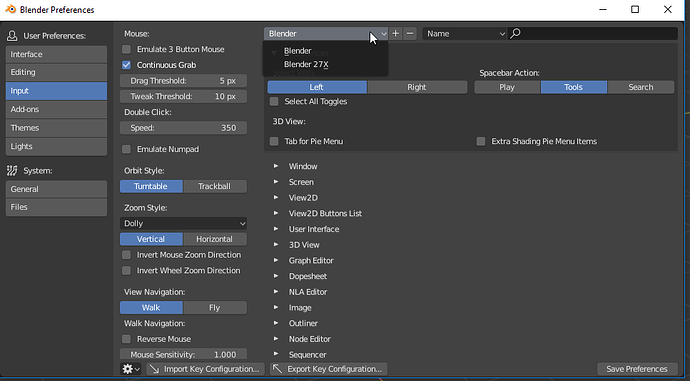The image size is (690, 381).
Task: Click the add keymap preset plus icon
Action: click(396, 33)
